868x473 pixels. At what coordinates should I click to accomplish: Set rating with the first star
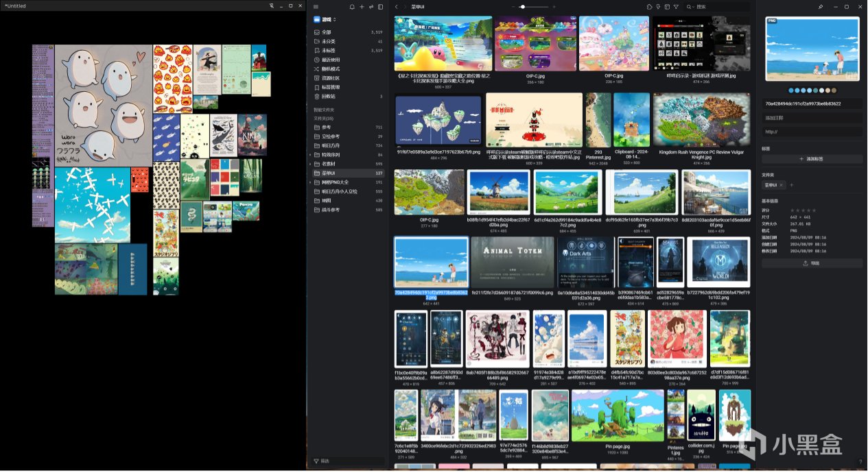tap(793, 210)
